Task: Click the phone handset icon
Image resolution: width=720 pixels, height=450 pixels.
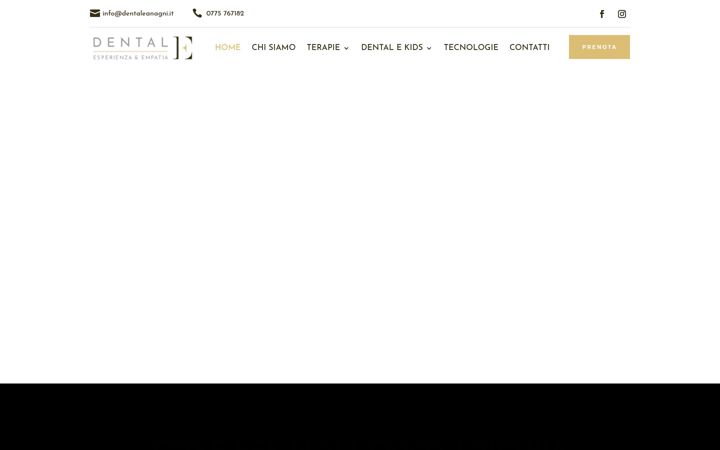Action: (x=197, y=13)
